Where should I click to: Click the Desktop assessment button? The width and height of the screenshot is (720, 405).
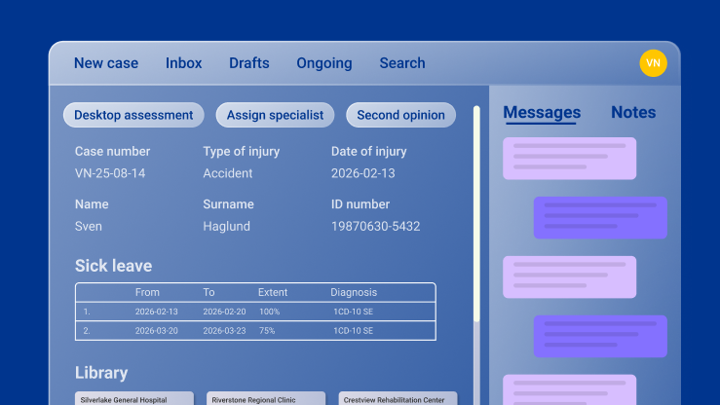click(134, 115)
